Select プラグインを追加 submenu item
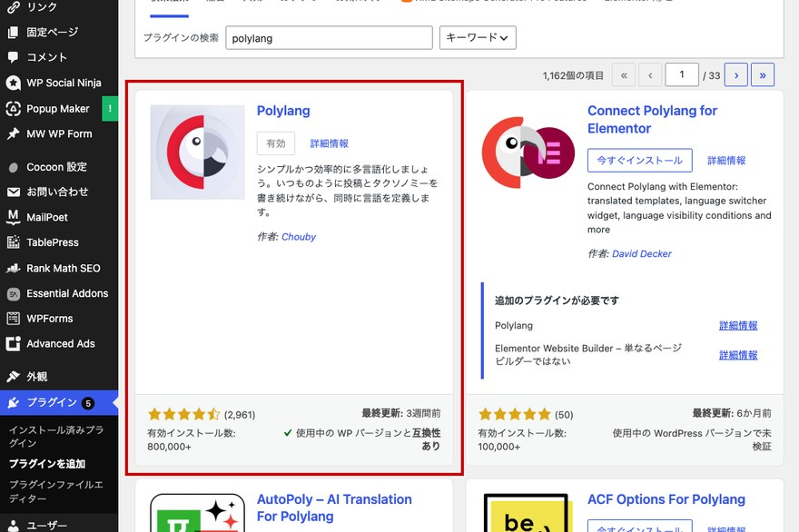This screenshot has height=532, width=799. (47, 464)
